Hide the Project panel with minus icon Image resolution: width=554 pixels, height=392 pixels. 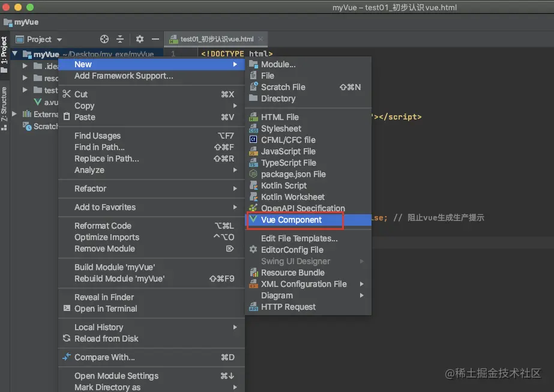click(155, 39)
